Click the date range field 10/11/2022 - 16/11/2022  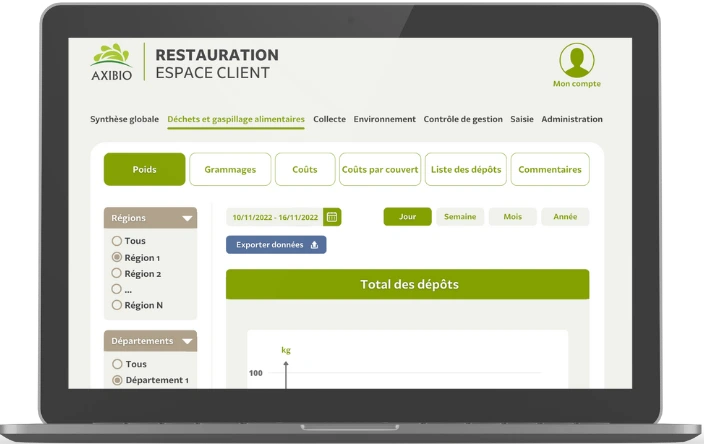point(274,217)
